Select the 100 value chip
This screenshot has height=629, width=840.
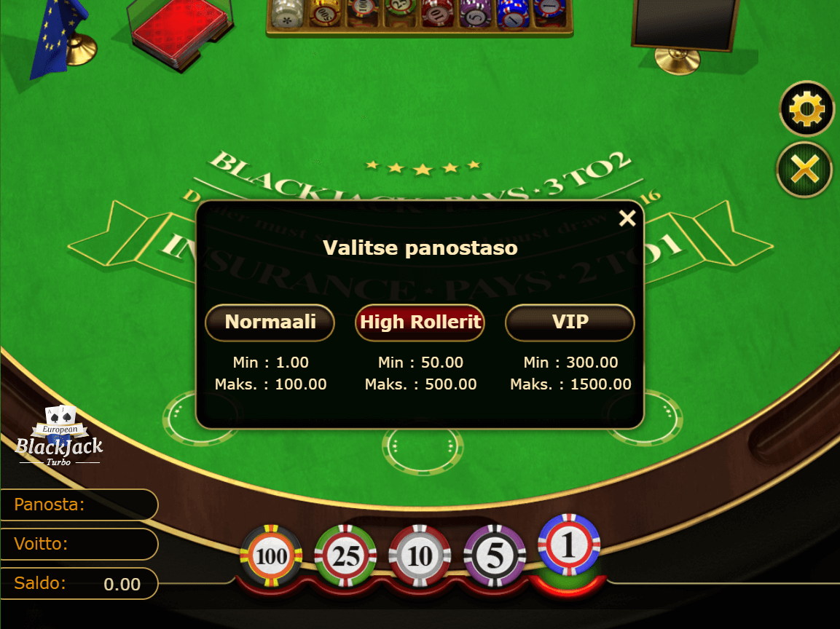point(272,555)
